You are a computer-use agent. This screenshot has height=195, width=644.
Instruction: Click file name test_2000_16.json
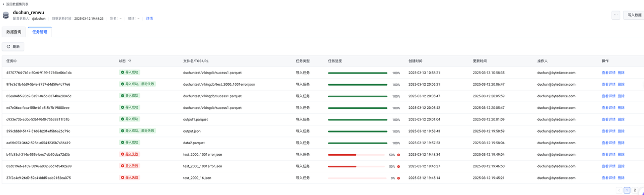tap(197, 178)
